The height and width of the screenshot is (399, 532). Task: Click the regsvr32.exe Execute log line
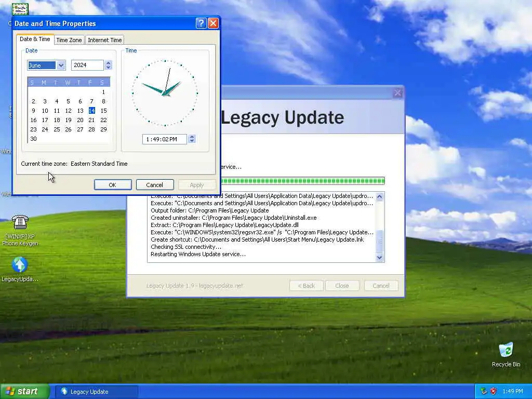coord(262,232)
